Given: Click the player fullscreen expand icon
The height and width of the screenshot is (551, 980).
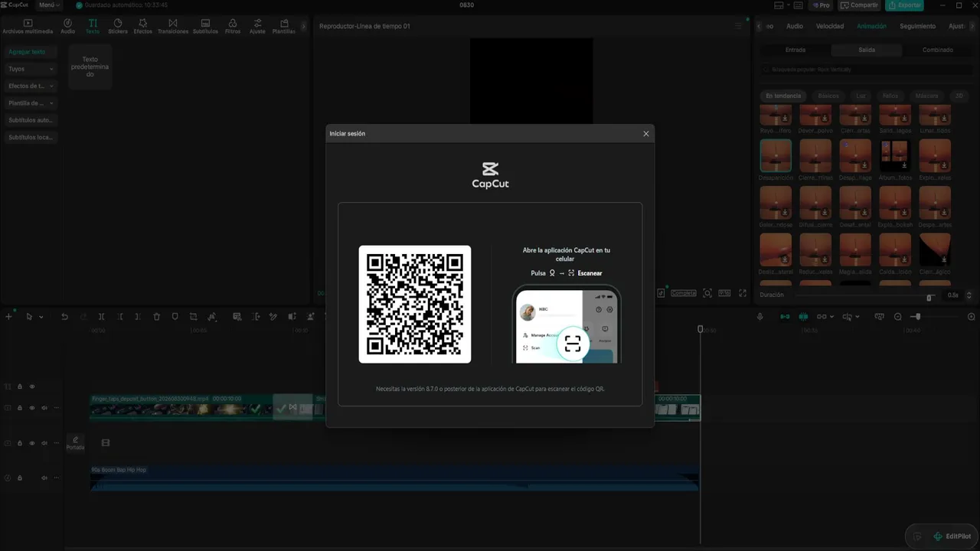Looking at the screenshot, I should coord(742,293).
